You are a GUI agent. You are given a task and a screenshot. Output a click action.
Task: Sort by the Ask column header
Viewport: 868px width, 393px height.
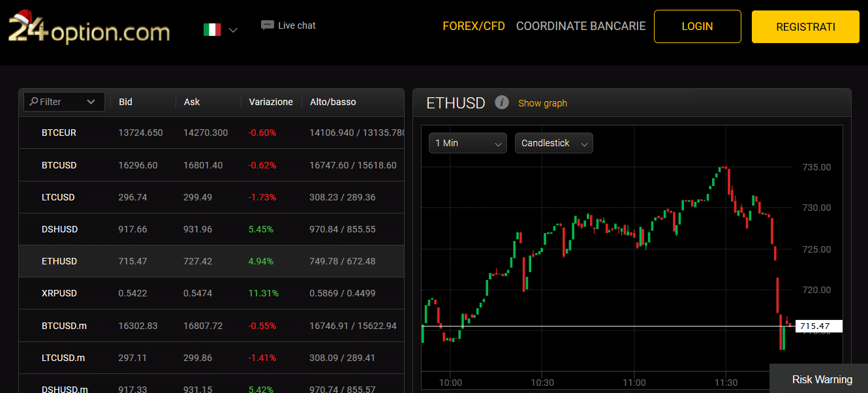click(192, 102)
